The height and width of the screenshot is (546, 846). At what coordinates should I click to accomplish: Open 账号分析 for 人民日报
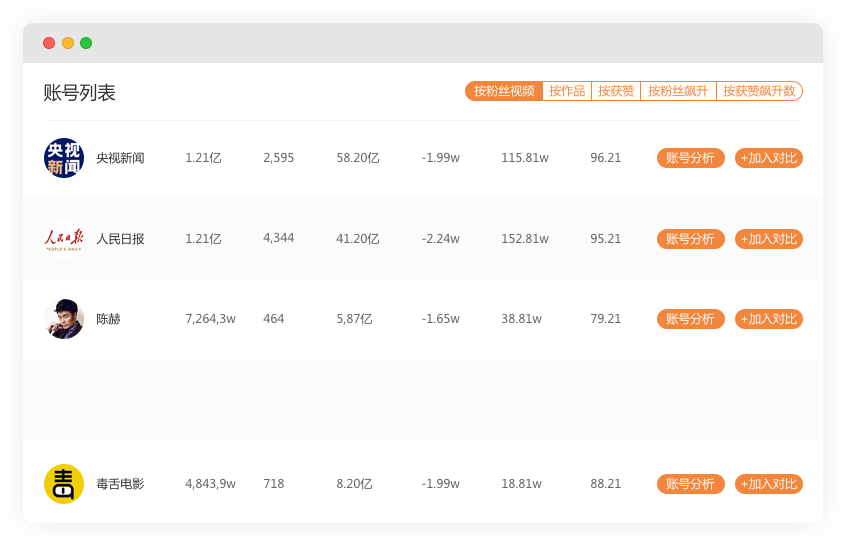coord(691,239)
